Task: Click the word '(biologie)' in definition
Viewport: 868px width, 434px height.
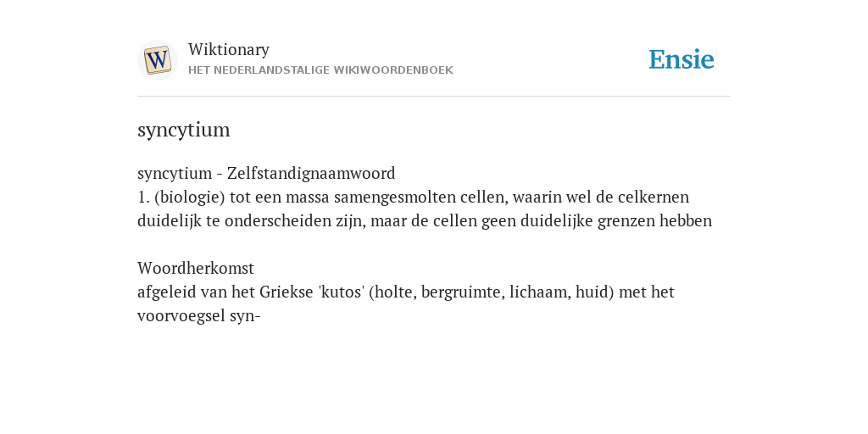Action: 190,197
